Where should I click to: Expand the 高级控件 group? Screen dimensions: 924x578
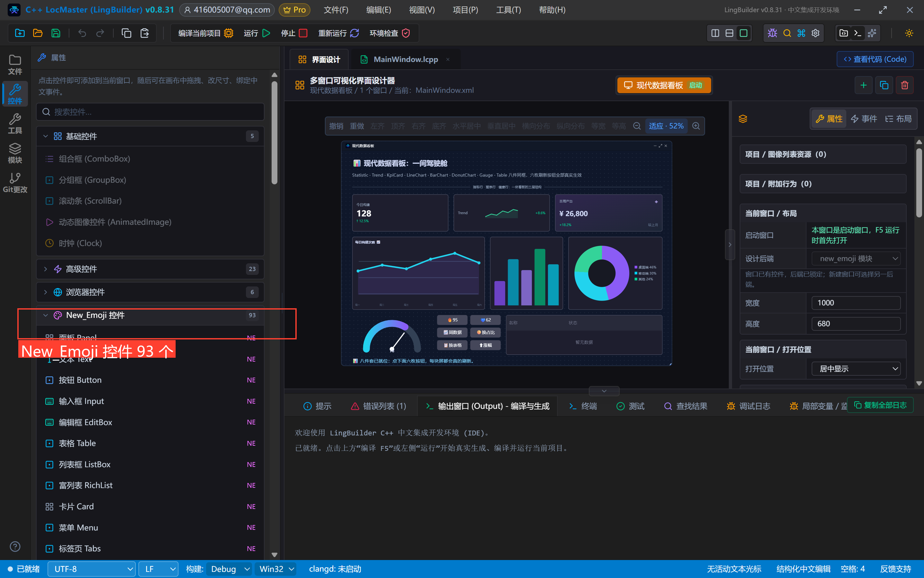pyautogui.click(x=150, y=269)
